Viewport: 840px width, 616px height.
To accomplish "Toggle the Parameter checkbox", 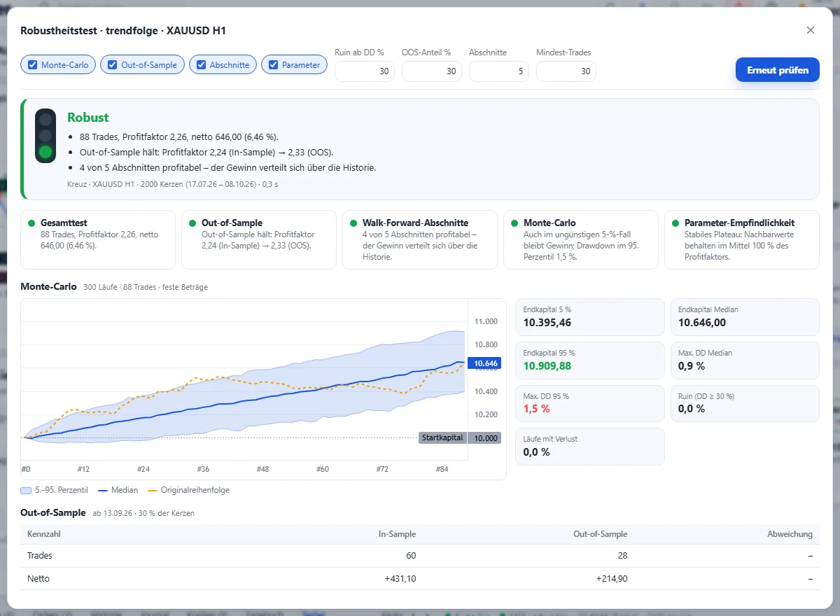I will [x=274, y=65].
